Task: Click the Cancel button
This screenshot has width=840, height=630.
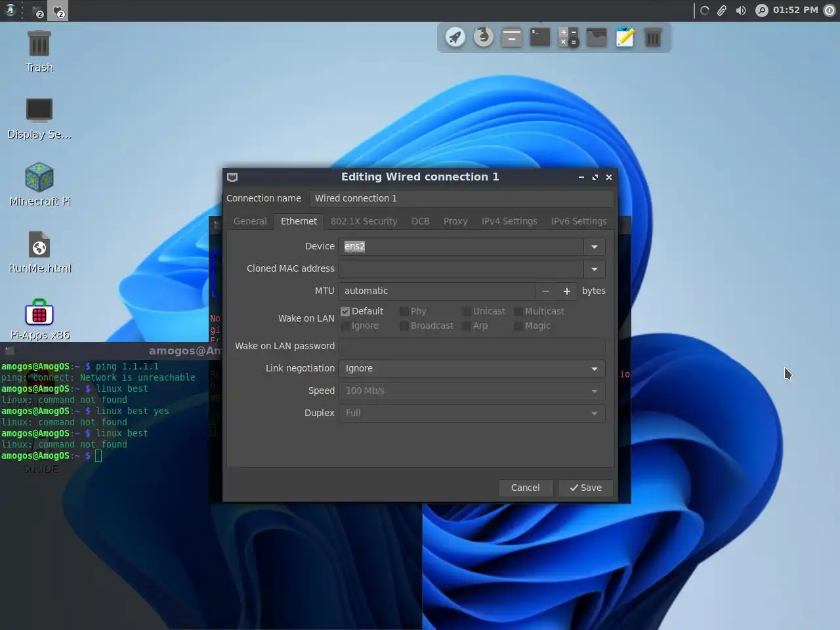Action: [525, 488]
